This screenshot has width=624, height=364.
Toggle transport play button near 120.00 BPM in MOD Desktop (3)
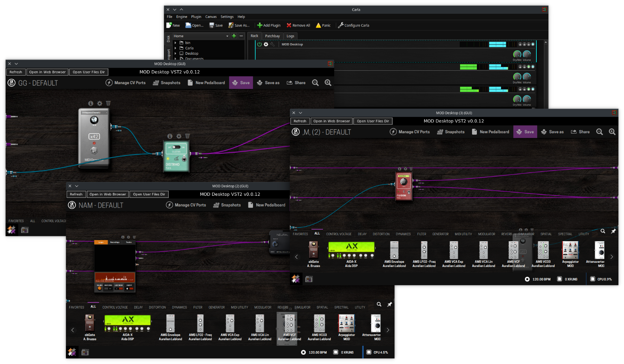click(527, 279)
